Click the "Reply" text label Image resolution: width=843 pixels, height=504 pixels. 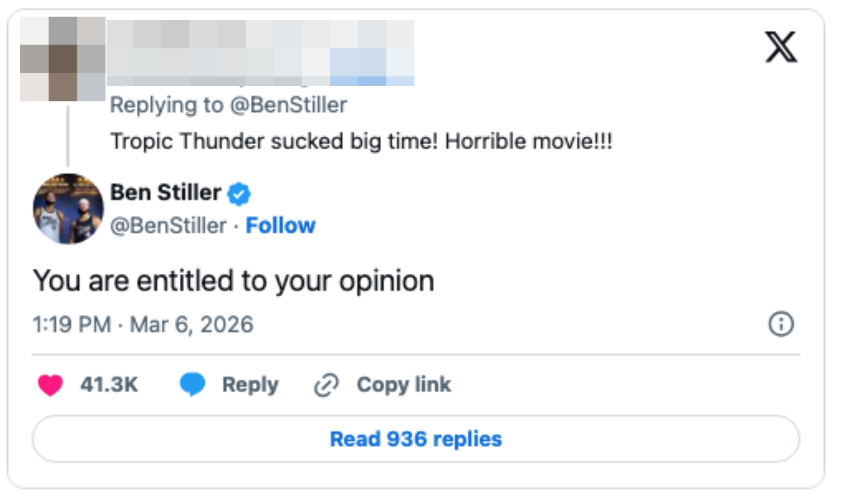250,385
